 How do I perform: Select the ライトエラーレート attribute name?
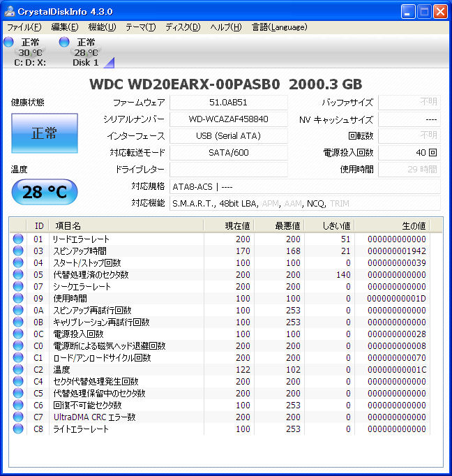click(x=81, y=429)
